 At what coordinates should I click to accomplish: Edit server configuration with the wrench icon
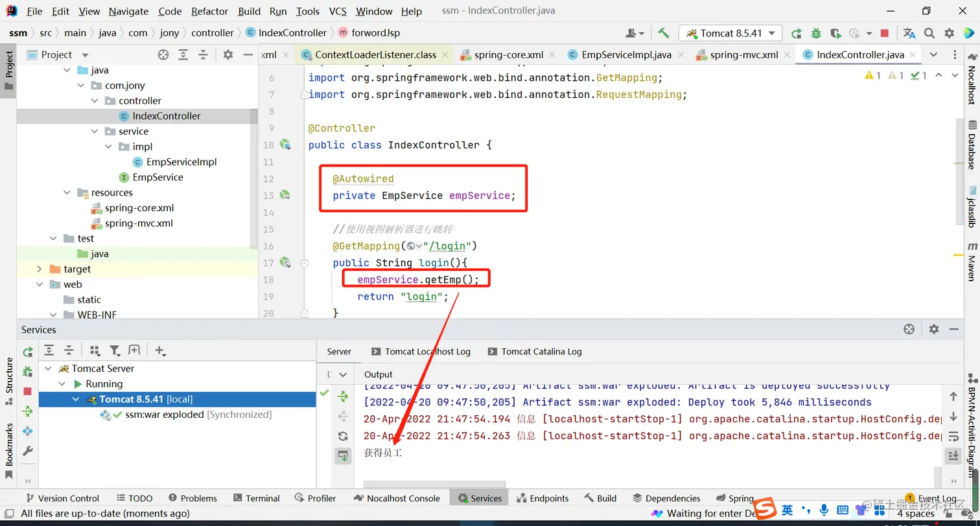click(x=28, y=451)
